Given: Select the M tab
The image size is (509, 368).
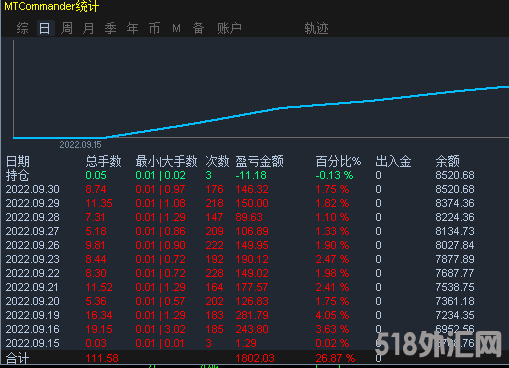Looking at the screenshot, I should 176,28.
